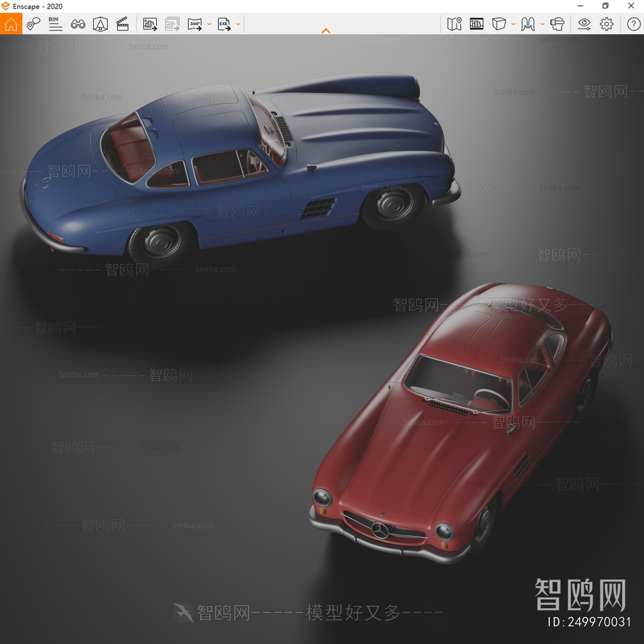This screenshot has height=644, width=644.
Task: Toggle virtual reality headset mode
Action: pos(557,24)
